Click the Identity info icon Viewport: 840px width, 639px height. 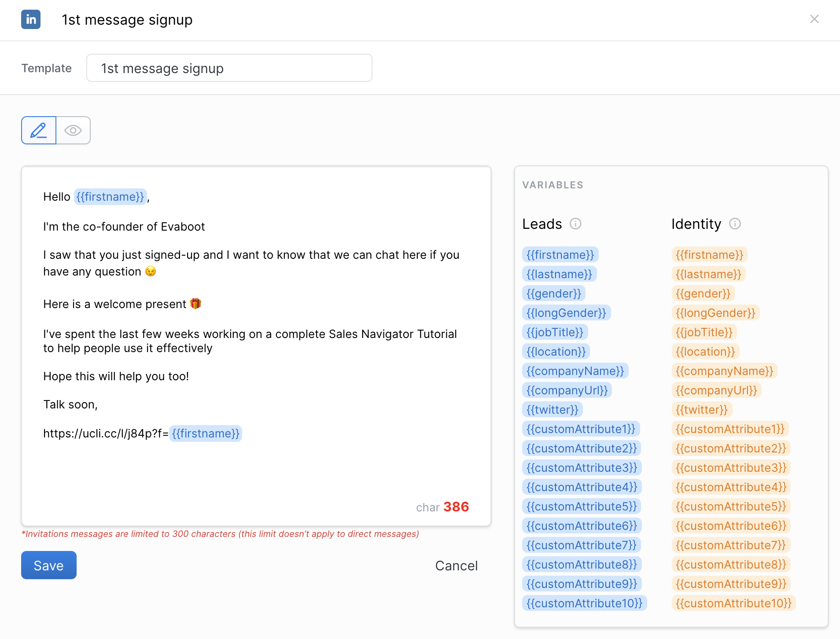[x=735, y=224]
